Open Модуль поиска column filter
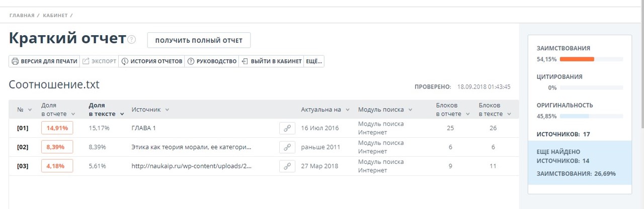644x209 pixels. (x=385, y=110)
